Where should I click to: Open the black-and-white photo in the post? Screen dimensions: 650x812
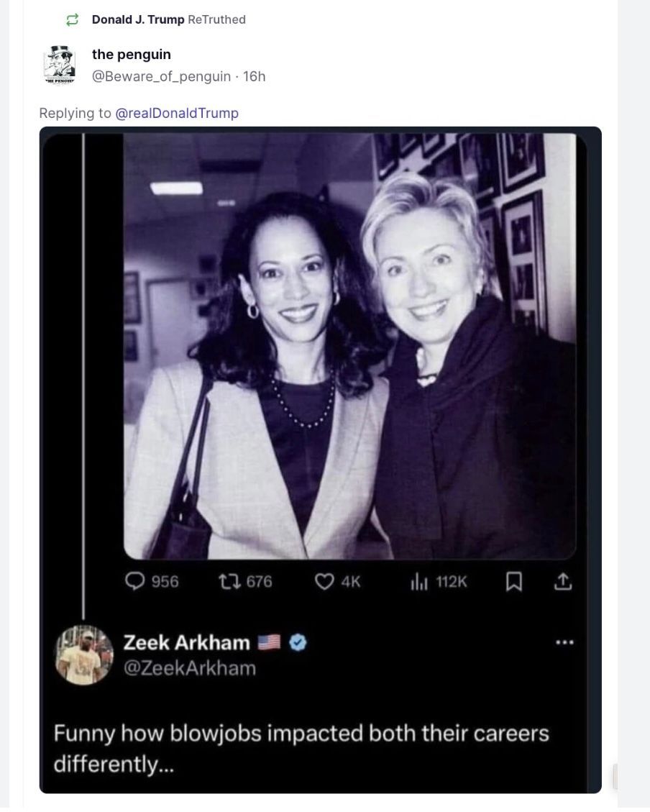coord(349,345)
